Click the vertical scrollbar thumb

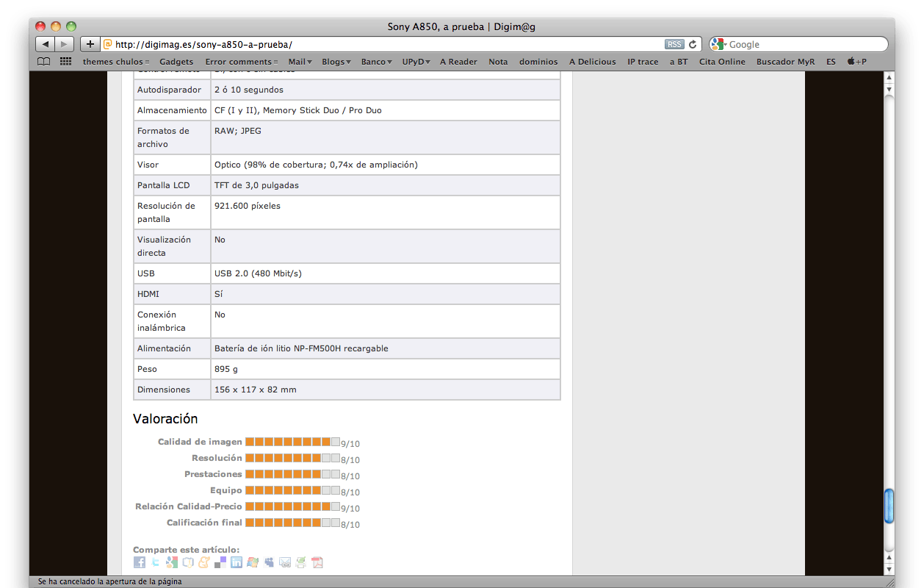(x=889, y=506)
